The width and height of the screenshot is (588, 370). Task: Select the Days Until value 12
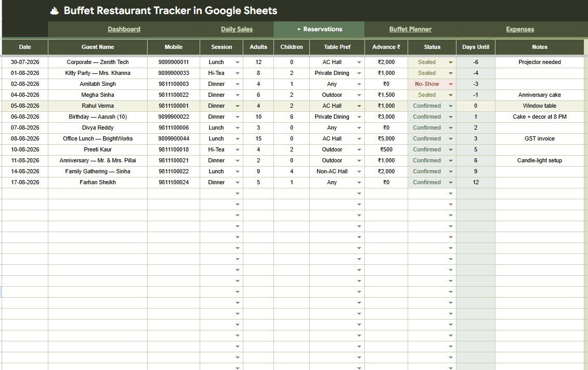tap(476, 182)
